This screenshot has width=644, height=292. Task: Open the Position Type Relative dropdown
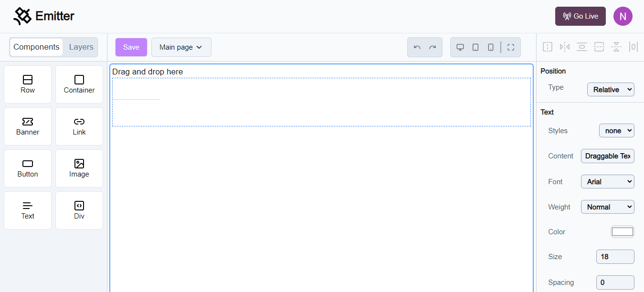click(x=610, y=89)
